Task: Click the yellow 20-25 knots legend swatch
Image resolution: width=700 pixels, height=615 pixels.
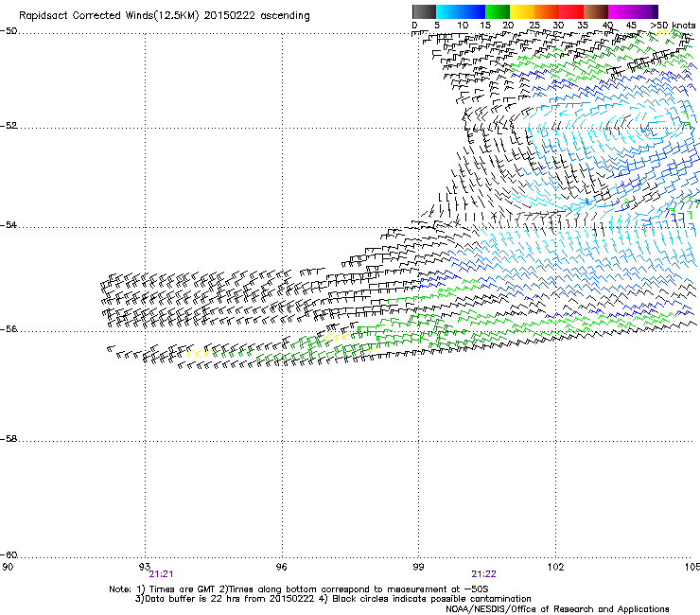Action: pyautogui.click(x=522, y=11)
